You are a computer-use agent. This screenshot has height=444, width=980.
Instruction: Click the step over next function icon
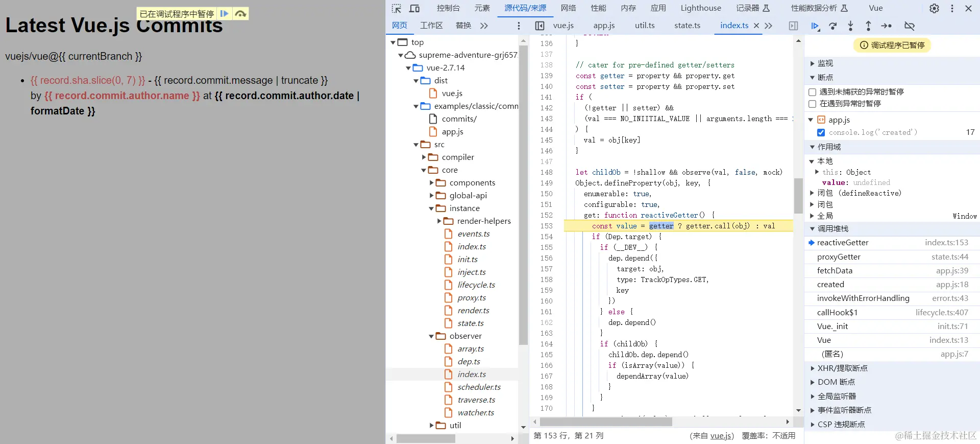(832, 26)
